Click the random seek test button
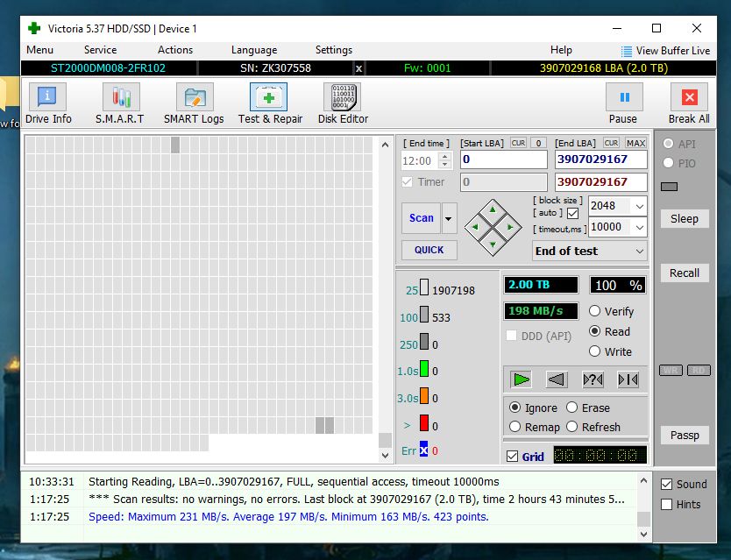 (593, 379)
